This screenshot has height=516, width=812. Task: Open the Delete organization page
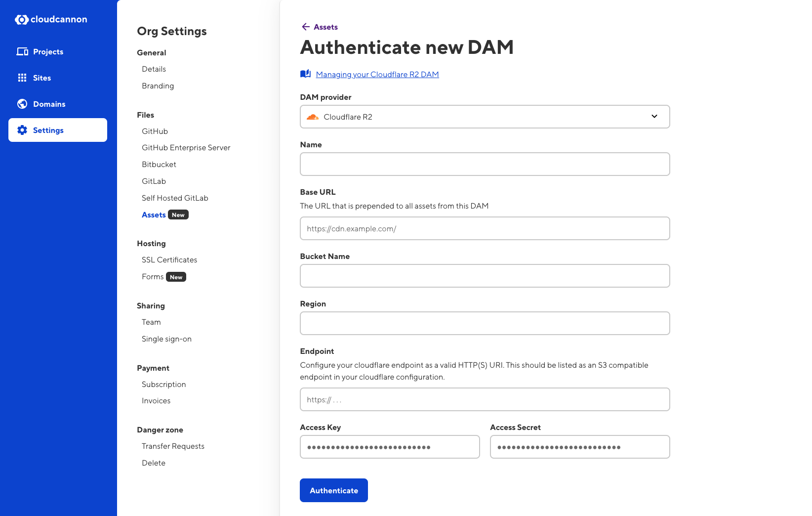point(154,463)
